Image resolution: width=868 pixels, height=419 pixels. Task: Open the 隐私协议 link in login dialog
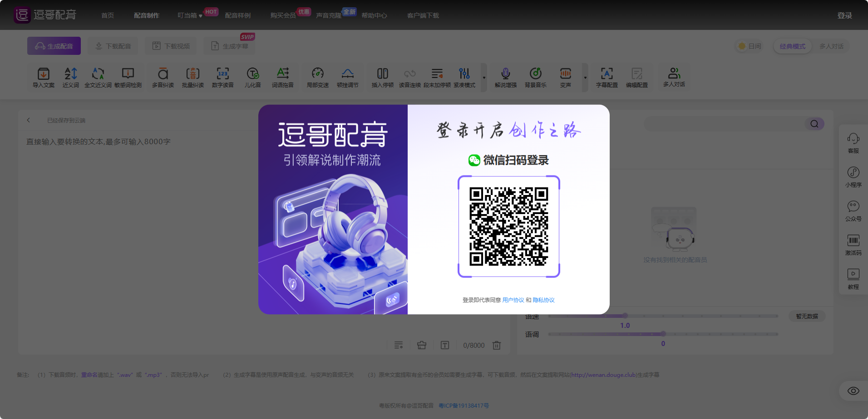[x=543, y=300]
